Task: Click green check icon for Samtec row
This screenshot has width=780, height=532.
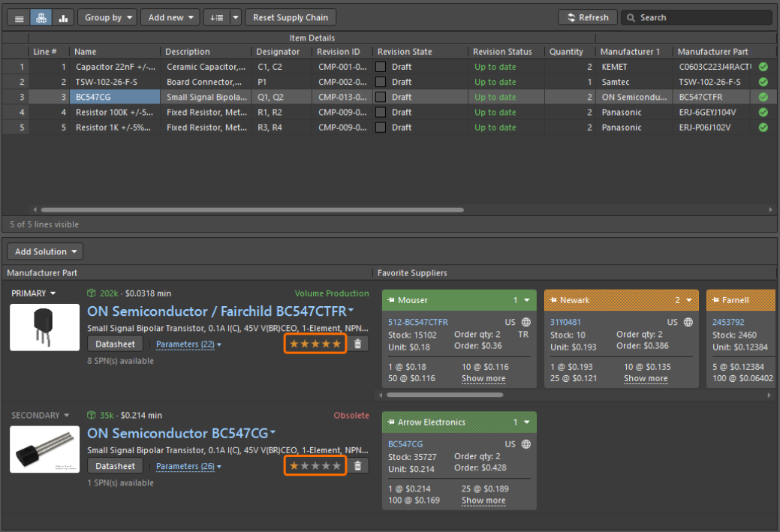Action: 763,82
